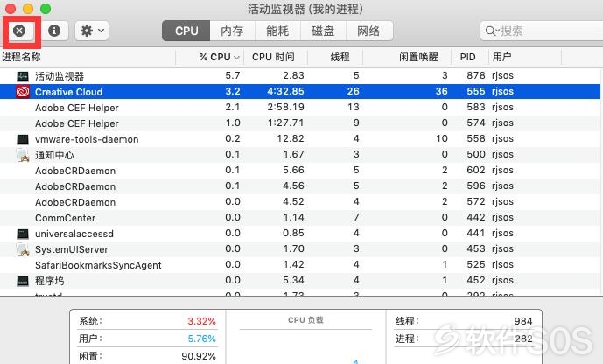Click the 程序坞 process icon
The image size is (603, 364).
coord(23,281)
